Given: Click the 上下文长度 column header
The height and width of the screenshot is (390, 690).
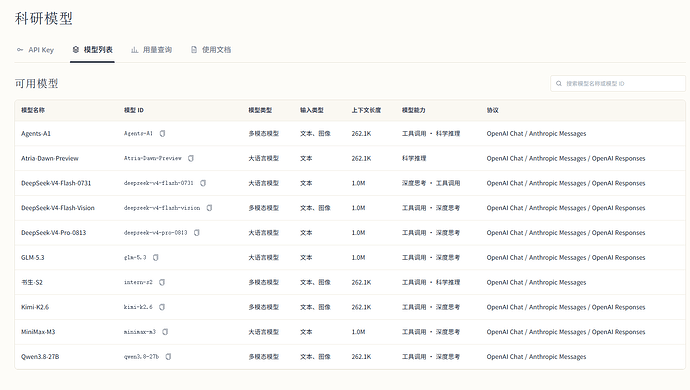Looking at the screenshot, I should (366, 110).
